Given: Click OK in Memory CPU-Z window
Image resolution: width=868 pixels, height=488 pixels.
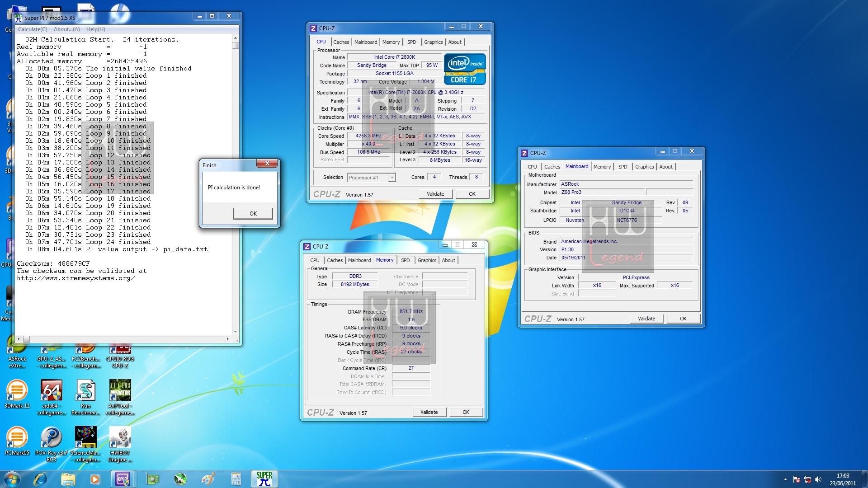Looking at the screenshot, I should pos(466,412).
